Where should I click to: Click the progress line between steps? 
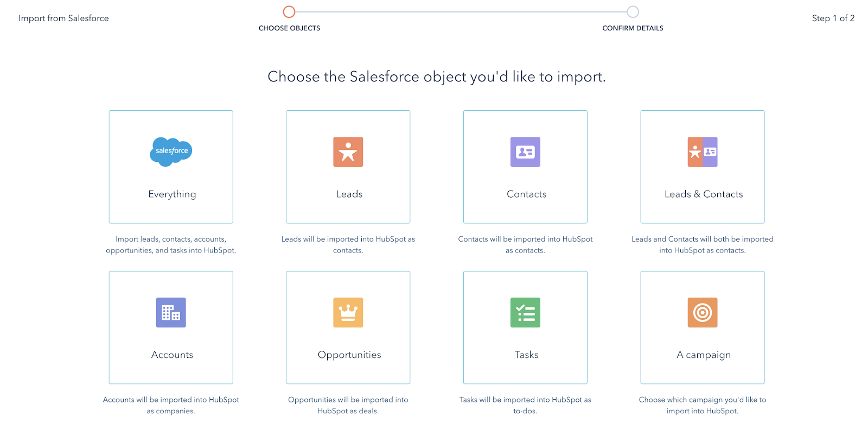point(461,11)
